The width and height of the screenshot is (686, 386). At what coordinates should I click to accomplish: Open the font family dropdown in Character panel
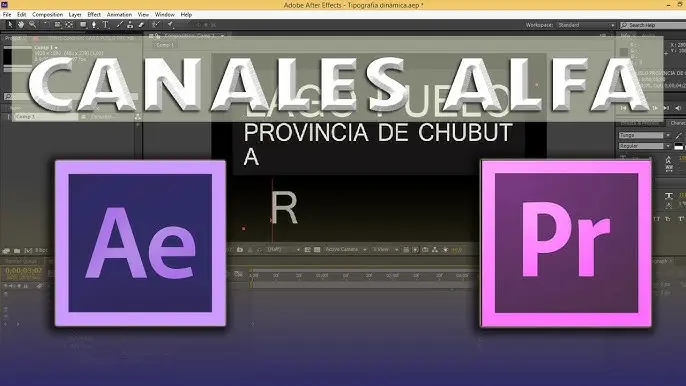(x=644, y=135)
